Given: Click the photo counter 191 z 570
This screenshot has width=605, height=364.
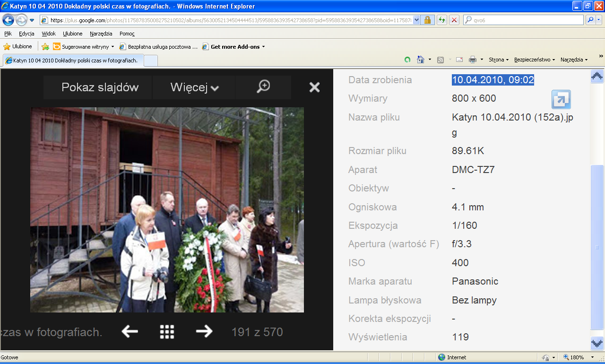Looking at the screenshot, I should click(x=257, y=332).
